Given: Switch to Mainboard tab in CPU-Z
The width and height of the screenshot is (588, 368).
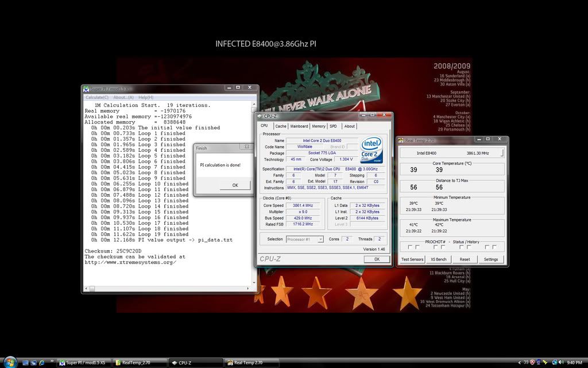Looking at the screenshot, I should click(x=299, y=126).
